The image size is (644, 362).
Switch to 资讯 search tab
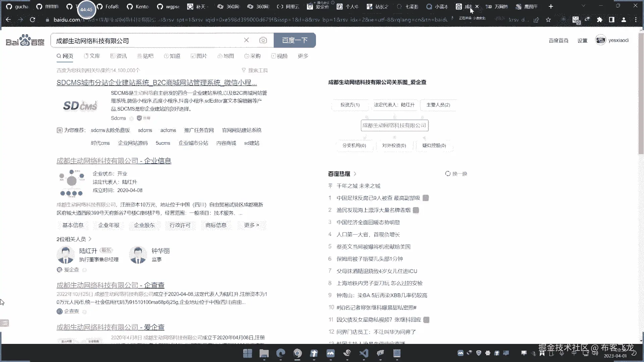[x=118, y=56]
